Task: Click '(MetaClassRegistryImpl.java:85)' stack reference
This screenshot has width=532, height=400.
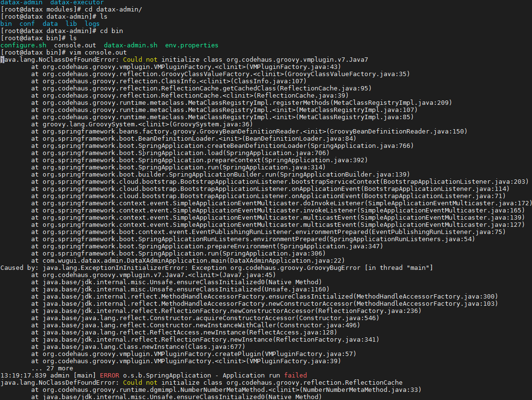Action: tap(354, 117)
